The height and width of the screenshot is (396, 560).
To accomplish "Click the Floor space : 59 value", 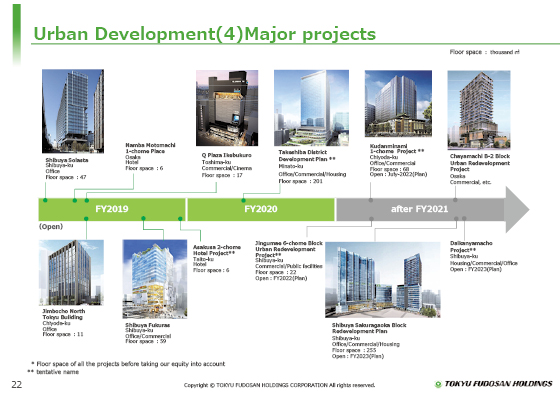I will click(146, 341).
